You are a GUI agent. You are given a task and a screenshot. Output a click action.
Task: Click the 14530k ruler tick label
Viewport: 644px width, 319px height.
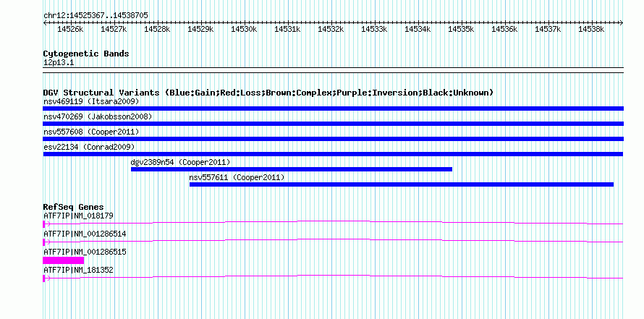[244, 29]
